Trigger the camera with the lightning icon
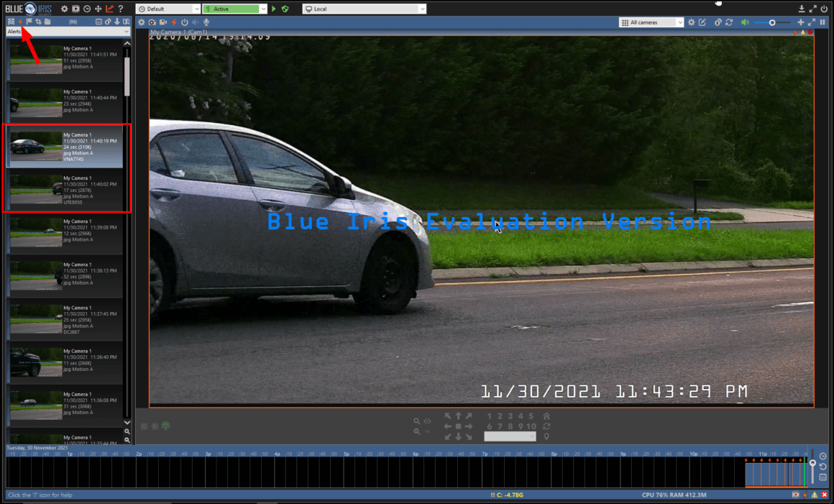Viewport: 834px width, 504px height. tap(174, 22)
